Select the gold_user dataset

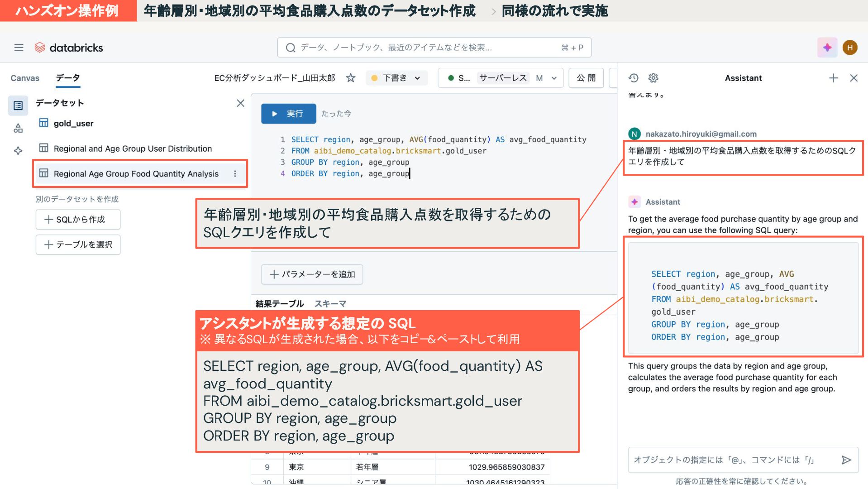coord(73,123)
